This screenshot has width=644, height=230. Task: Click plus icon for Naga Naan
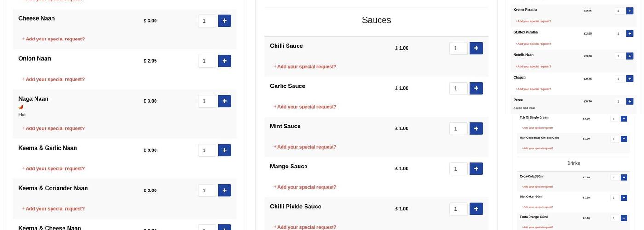(224, 101)
